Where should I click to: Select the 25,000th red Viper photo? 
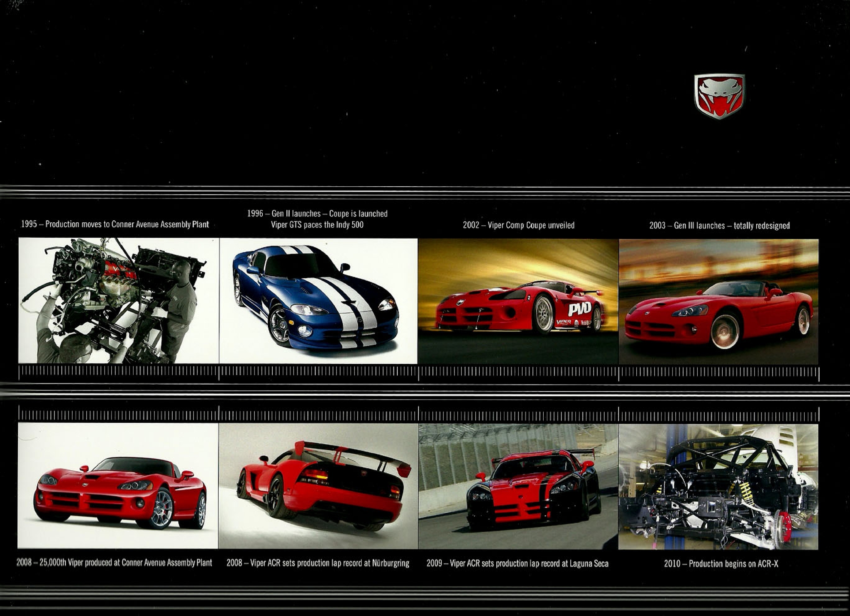coord(118,486)
